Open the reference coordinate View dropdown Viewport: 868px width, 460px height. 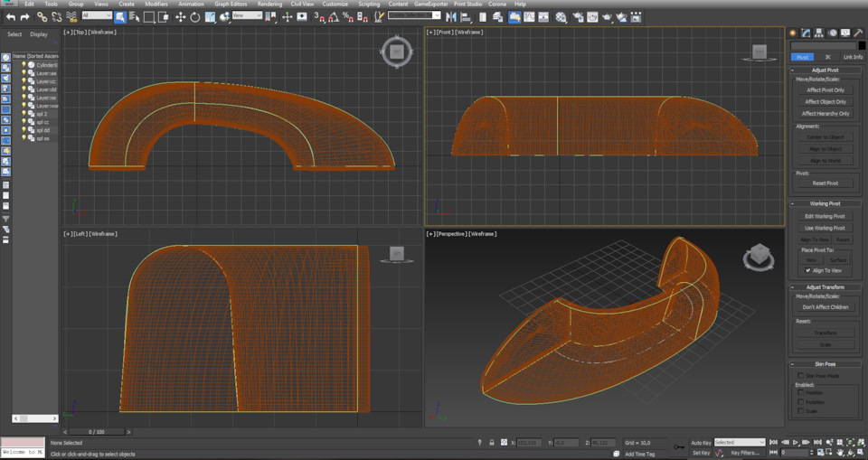247,15
